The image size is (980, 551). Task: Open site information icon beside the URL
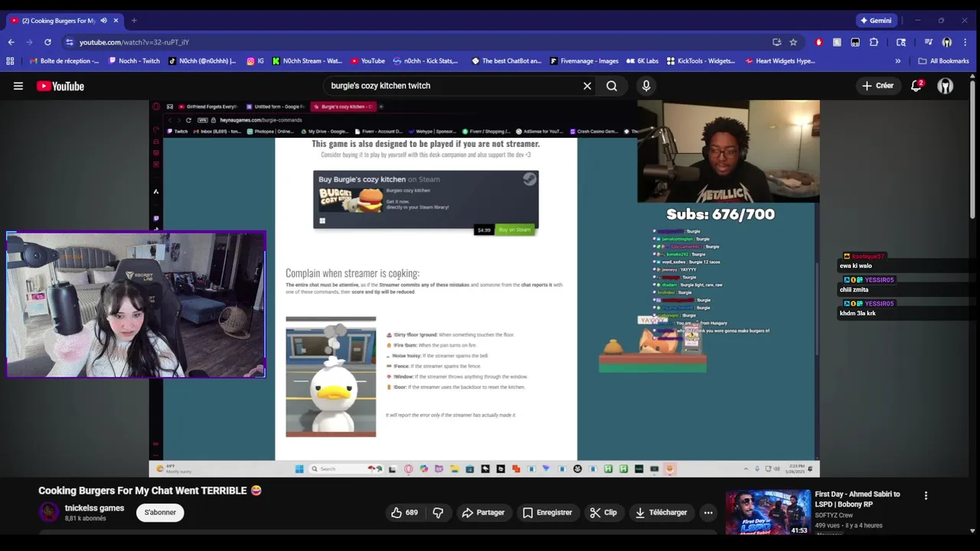(x=70, y=42)
